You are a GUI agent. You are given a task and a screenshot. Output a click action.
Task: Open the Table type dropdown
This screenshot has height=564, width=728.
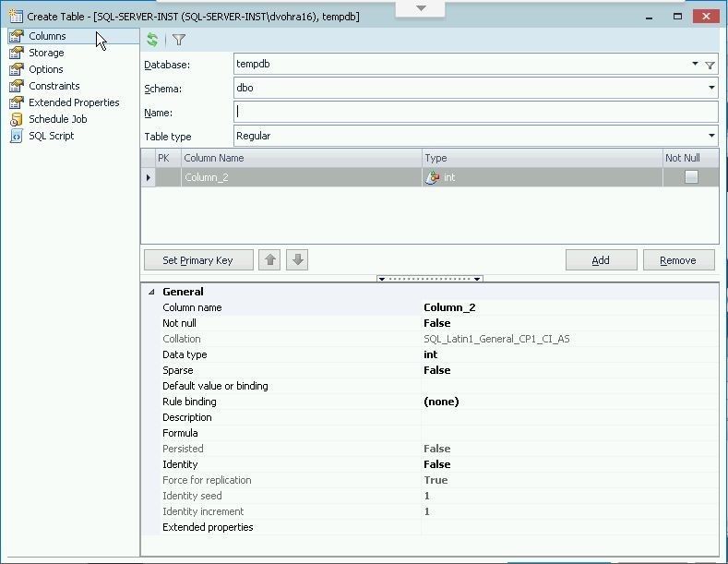[711, 136]
